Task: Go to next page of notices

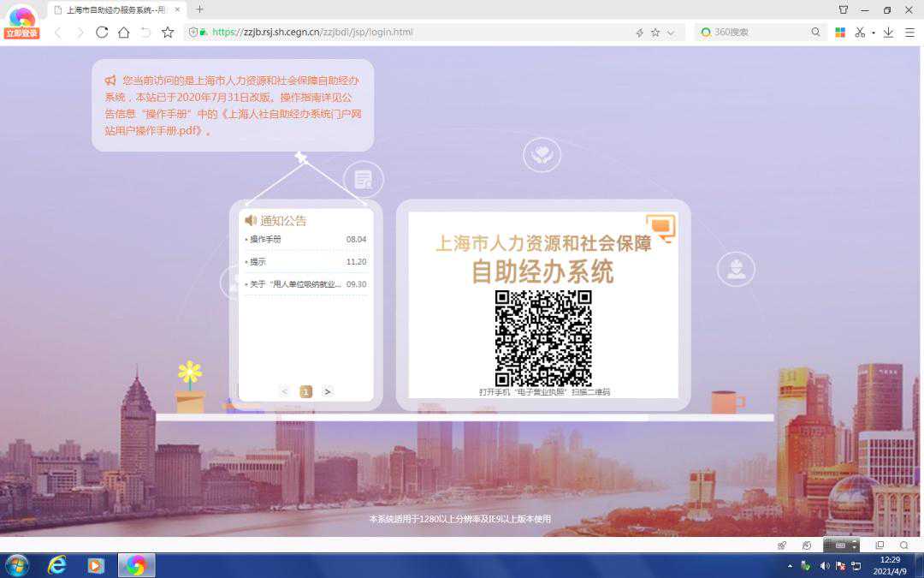Action: [327, 391]
